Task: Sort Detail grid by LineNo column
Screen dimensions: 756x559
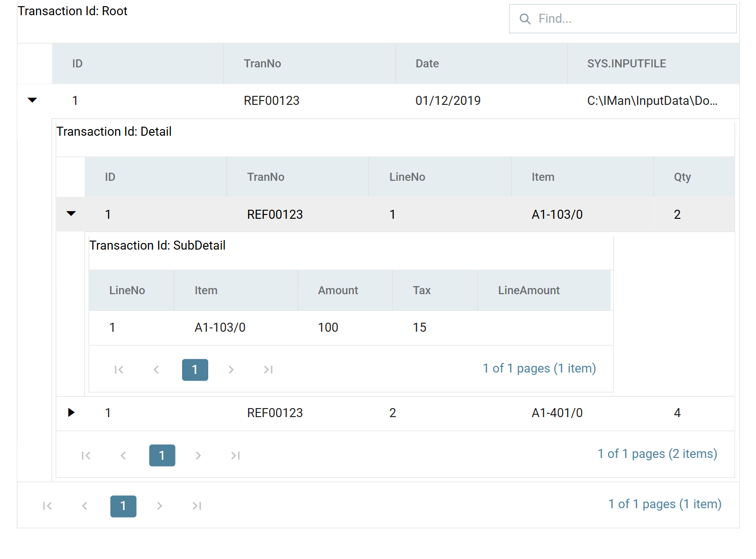Action: [440, 177]
